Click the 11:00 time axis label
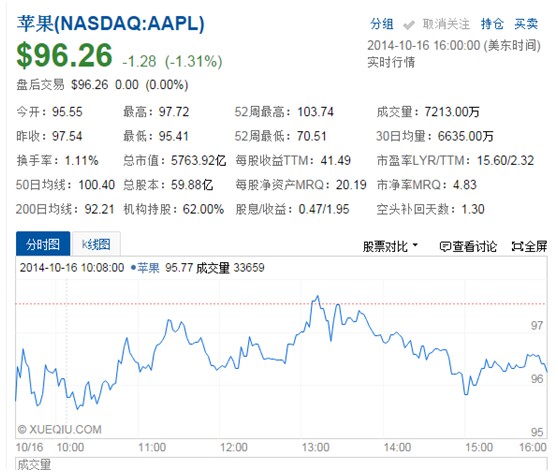 (152, 447)
